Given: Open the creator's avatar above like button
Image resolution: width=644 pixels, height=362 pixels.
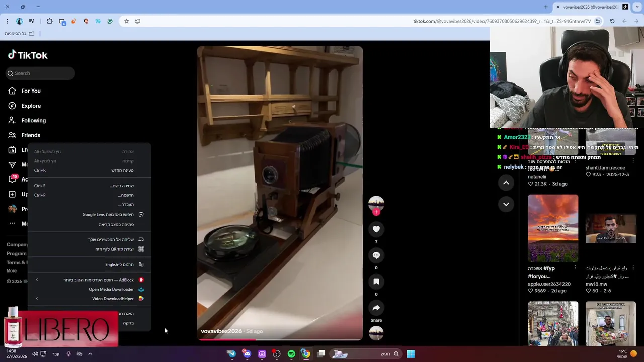Looking at the screenshot, I should [376, 203].
